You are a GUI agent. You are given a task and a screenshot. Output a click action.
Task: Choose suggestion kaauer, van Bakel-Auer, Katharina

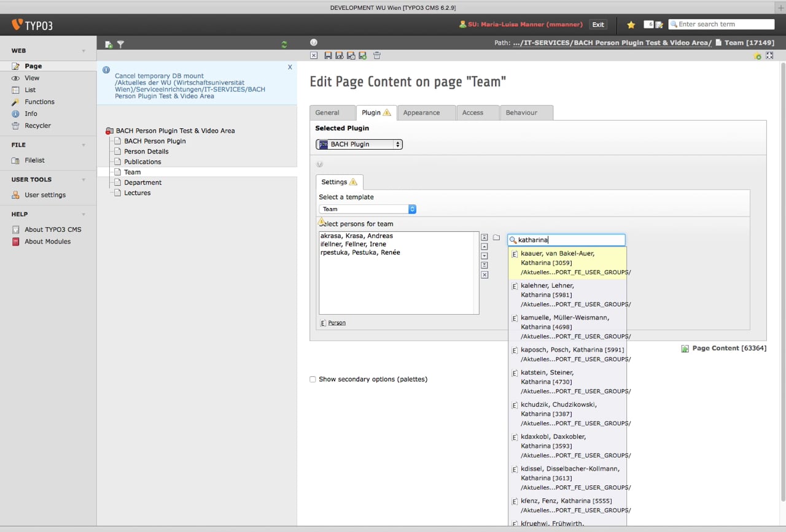[567, 263]
